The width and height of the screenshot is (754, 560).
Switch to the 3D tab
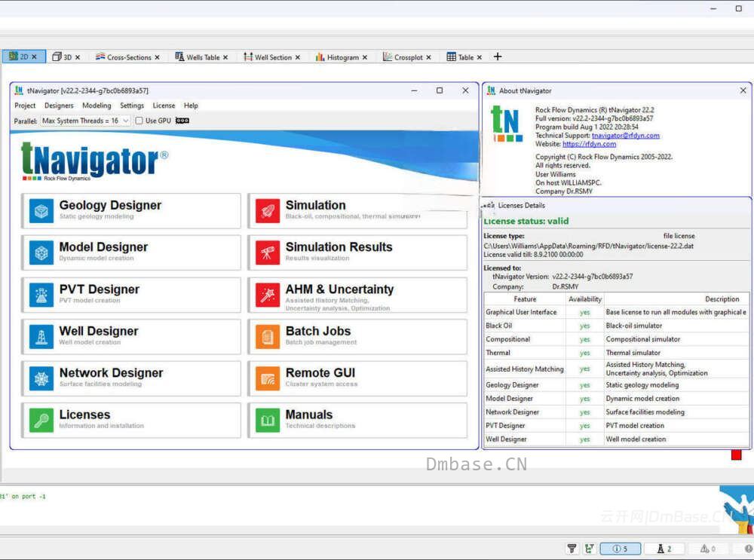point(66,57)
